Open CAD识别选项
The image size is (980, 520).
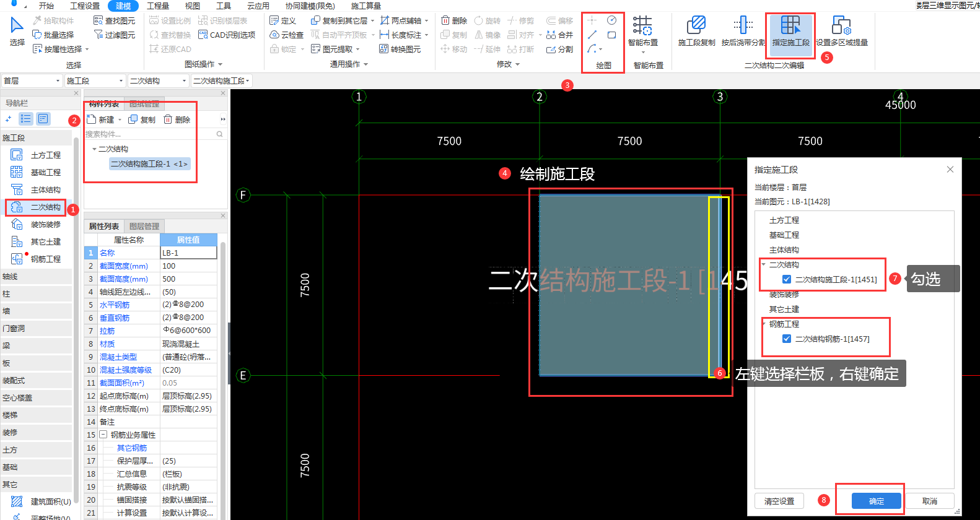(226, 35)
